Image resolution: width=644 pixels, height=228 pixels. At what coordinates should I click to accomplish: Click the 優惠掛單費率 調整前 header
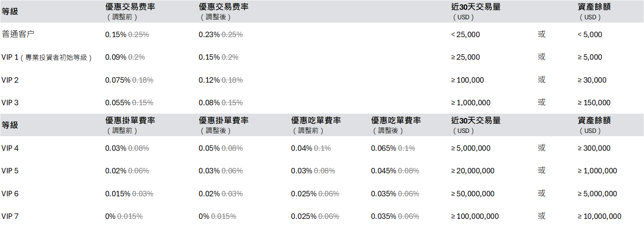click(x=130, y=125)
